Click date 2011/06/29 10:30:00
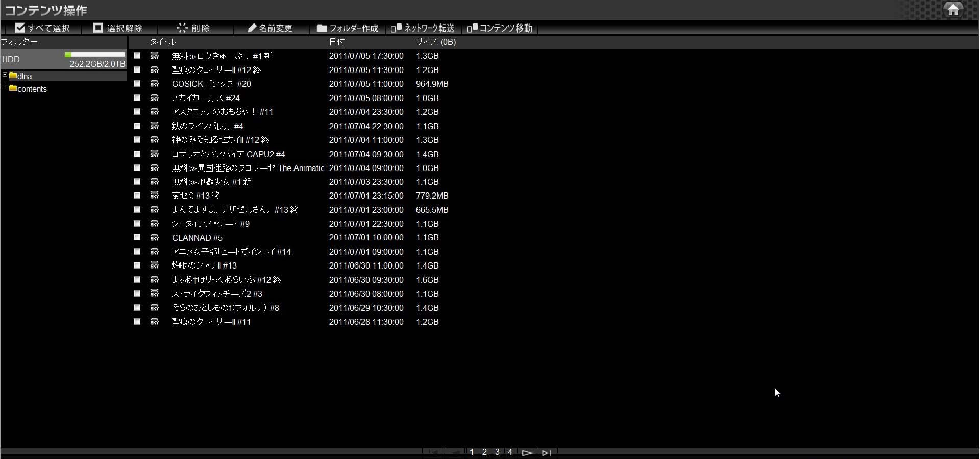This screenshot has height=459, width=980. coord(366,307)
